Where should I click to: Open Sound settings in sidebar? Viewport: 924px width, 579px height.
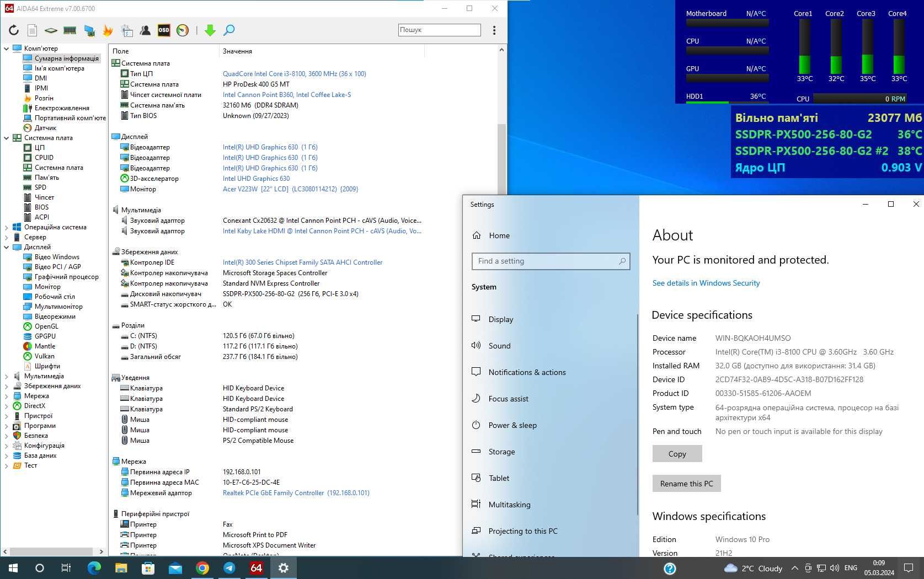[x=499, y=346]
